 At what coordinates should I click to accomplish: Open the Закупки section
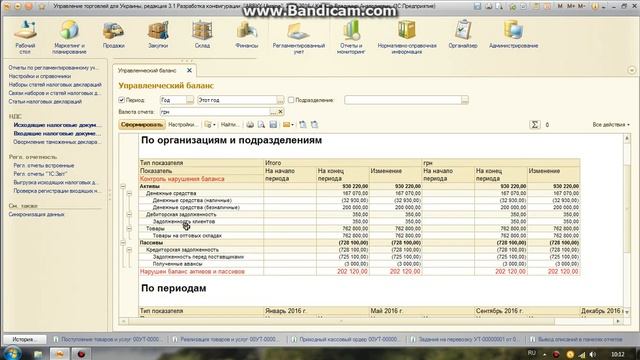(x=158, y=35)
